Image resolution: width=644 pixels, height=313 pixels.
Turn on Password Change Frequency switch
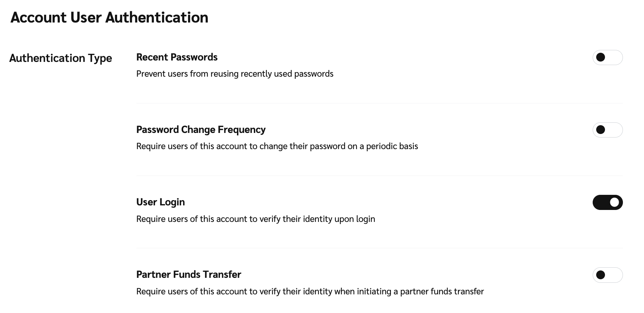(x=607, y=130)
